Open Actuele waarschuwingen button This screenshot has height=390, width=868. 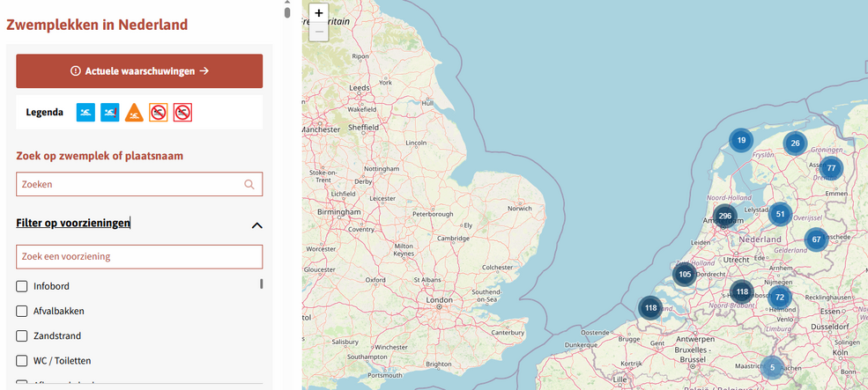[x=139, y=71]
